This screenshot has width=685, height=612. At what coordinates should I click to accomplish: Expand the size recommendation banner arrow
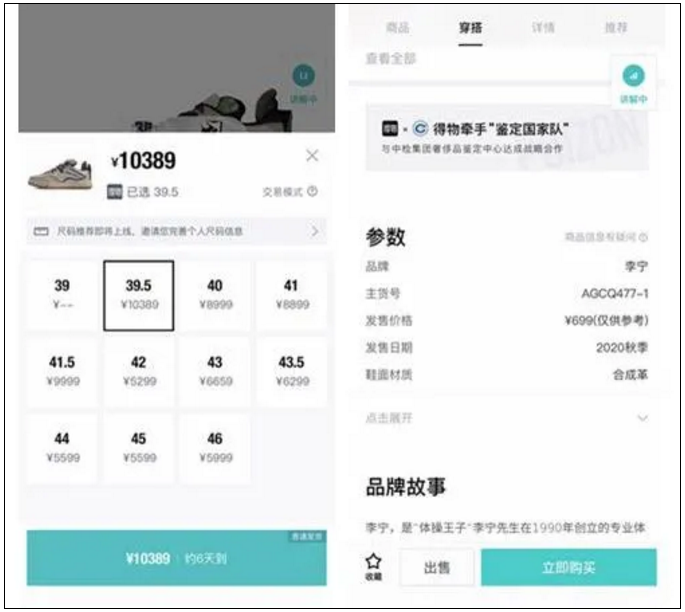coord(315,231)
